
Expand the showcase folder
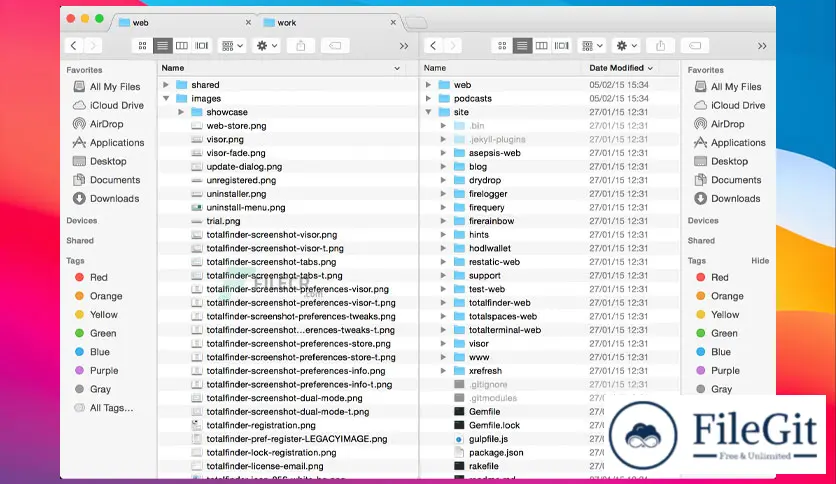(x=181, y=112)
